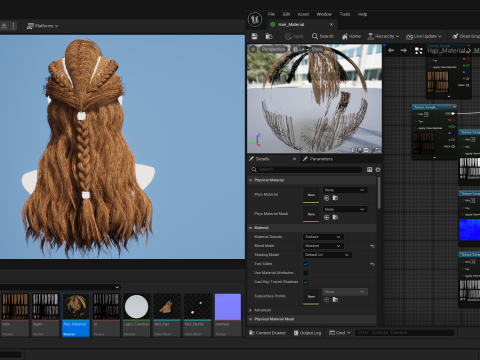Click Browse icon for Subsurface Profile
The image size is (480, 360).
pyautogui.click(x=335, y=300)
